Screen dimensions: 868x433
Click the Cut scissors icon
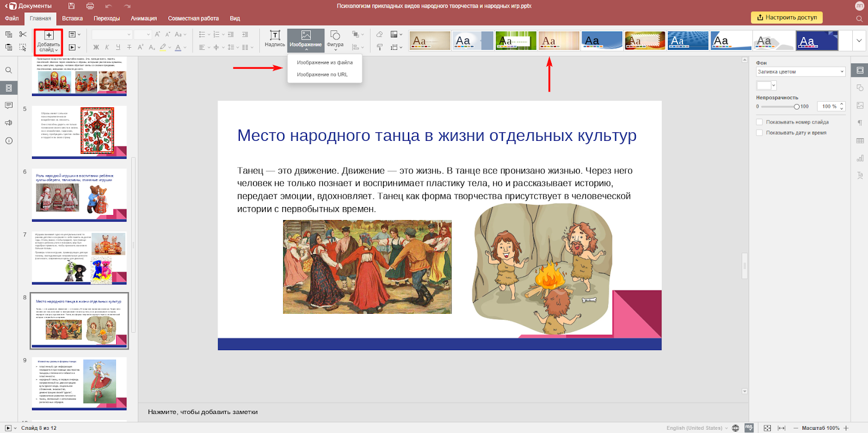coord(23,34)
